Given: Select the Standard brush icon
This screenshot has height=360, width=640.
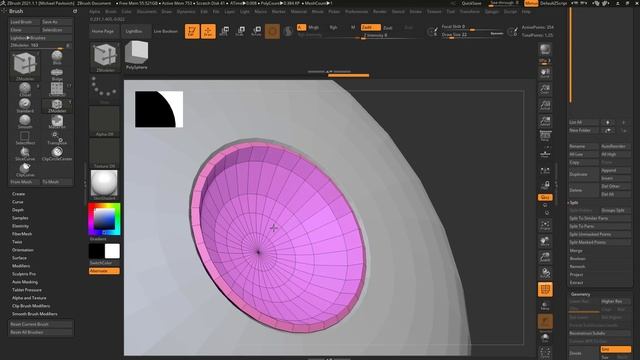Looking at the screenshot, I should [25, 105].
